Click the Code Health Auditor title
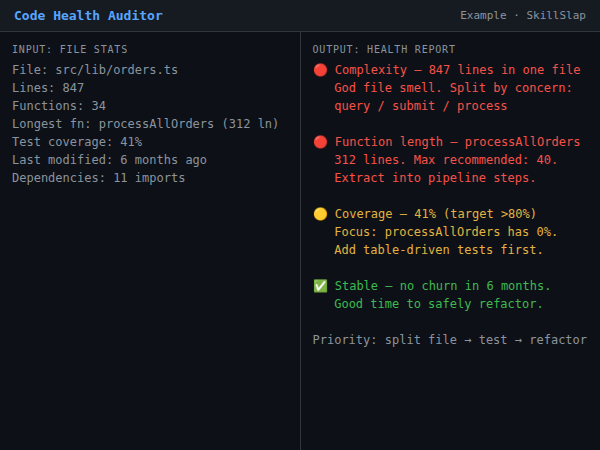Screen dimensions: 600x450 point(88,16)
